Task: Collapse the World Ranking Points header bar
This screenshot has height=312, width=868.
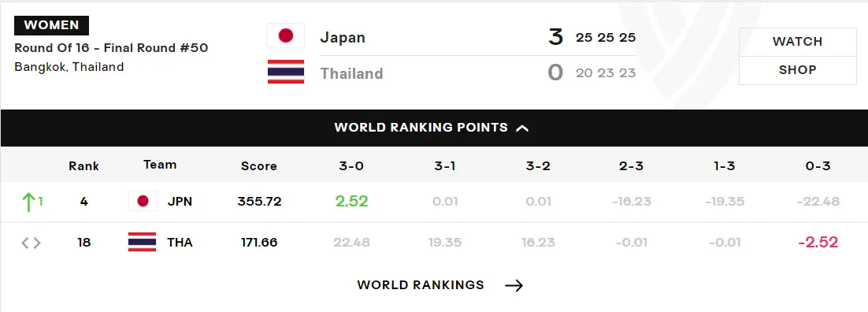Action: point(434,128)
